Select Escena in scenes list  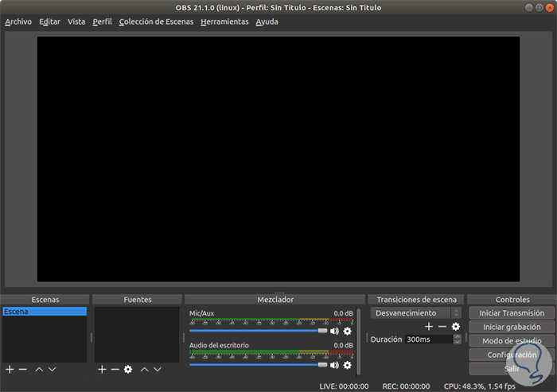(45, 312)
